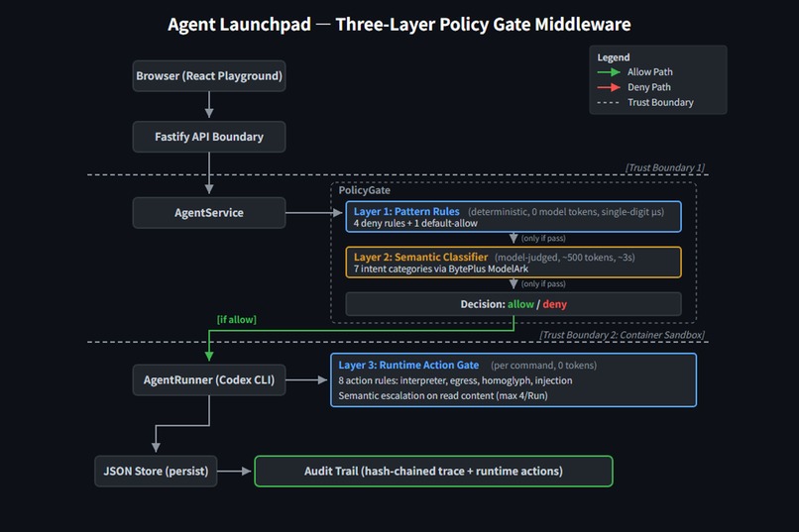Screen dimensions: 799x532
Task: Click '8 action rules: interpreter, egress' line
Action: (455, 380)
